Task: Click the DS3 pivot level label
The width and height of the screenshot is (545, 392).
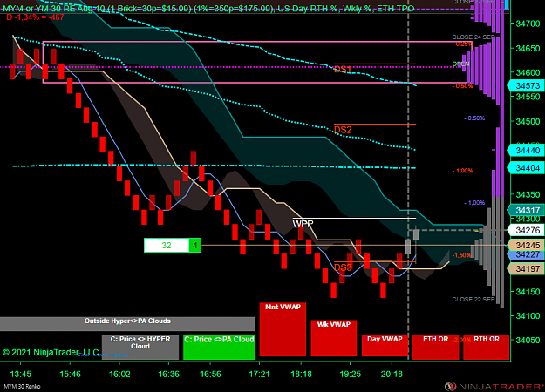Action: pos(343,267)
